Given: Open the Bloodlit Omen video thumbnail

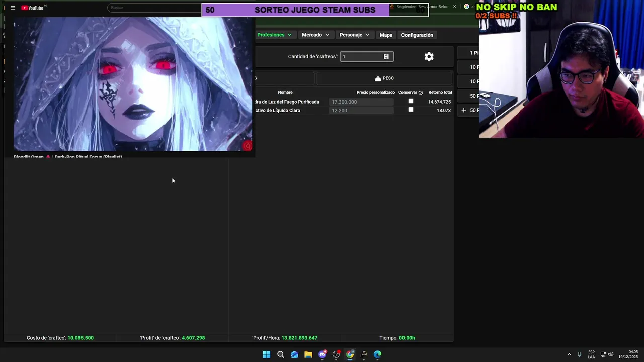Looking at the screenshot, I should click(x=133, y=84).
